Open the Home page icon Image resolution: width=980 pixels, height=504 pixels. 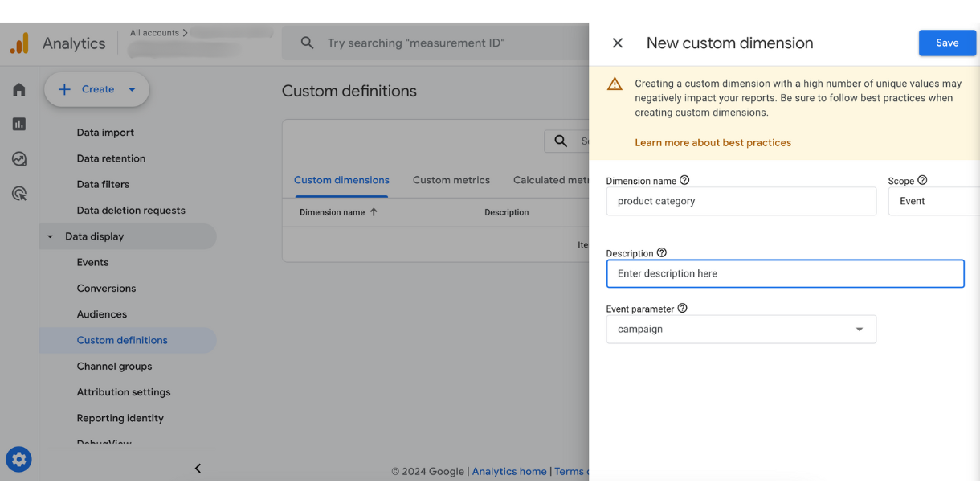tap(18, 89)
